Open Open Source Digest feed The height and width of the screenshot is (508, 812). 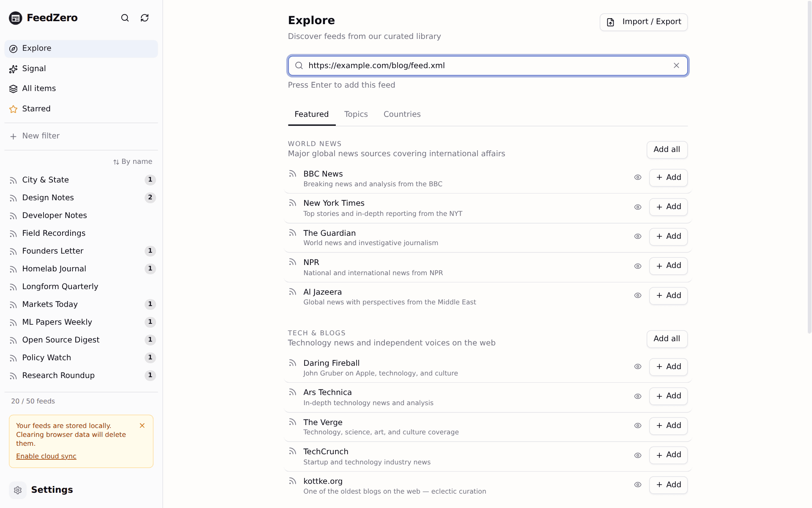pyautogui.click(x=81, y=340)
